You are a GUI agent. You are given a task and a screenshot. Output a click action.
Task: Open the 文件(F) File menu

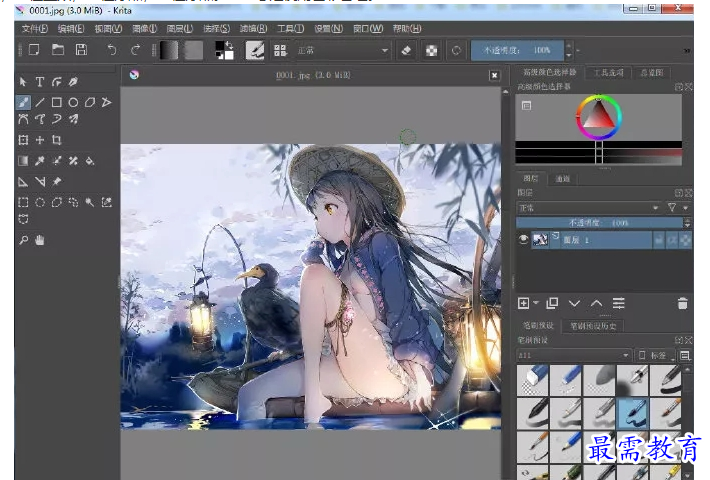click(34, 29)
